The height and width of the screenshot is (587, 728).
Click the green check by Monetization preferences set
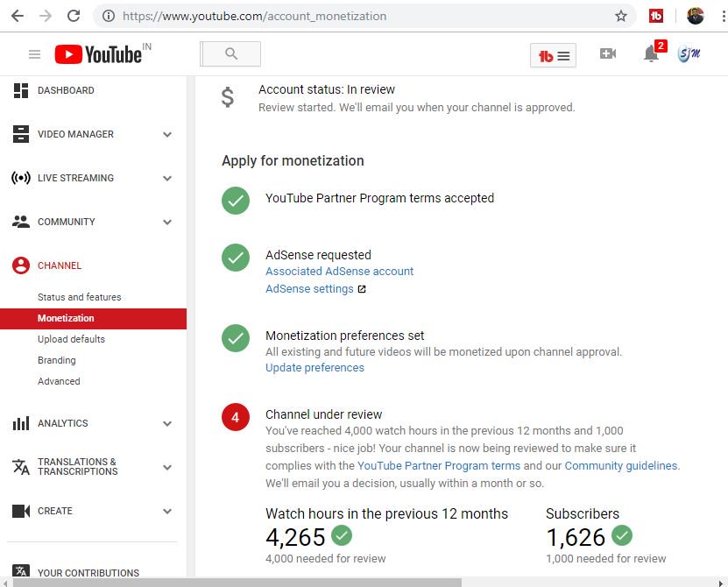(236, 338)
